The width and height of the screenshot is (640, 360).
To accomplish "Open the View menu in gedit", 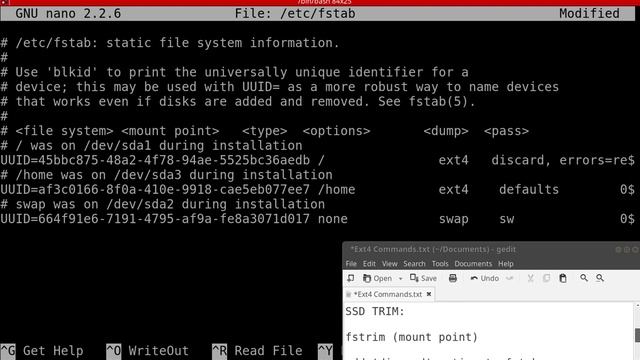I will click(389, 264).
